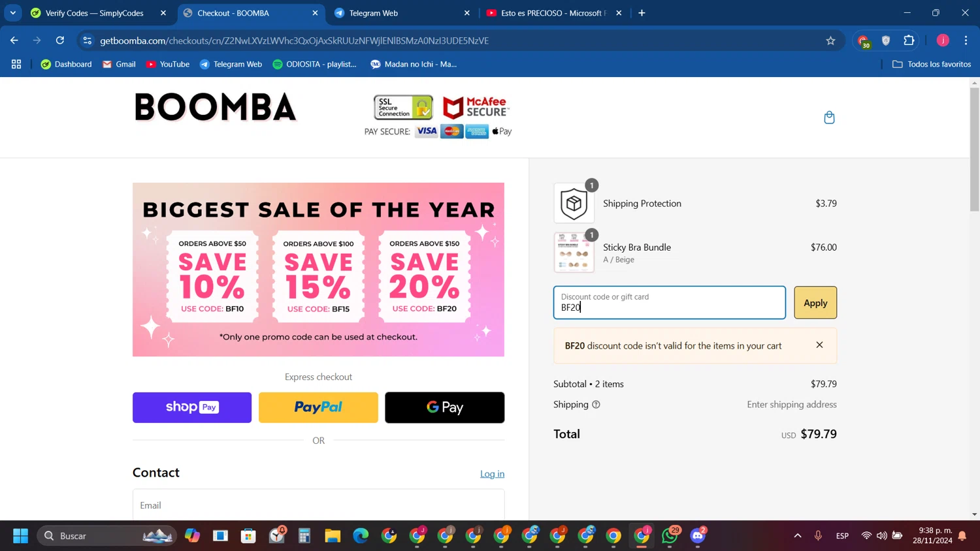This screenshot has height=551, width=980.
Task: Open WhatsApp from the taskbar
Action: coord(670,536)
